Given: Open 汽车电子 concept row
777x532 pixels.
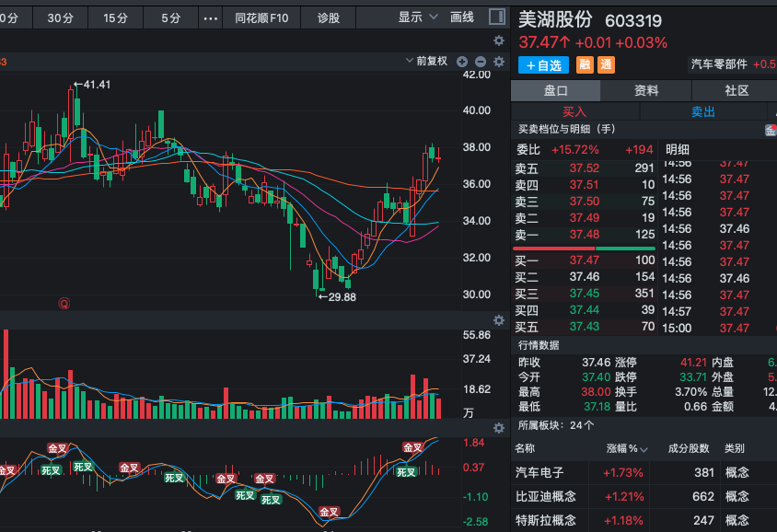Looking at the screenshot, I should point(644,472).
